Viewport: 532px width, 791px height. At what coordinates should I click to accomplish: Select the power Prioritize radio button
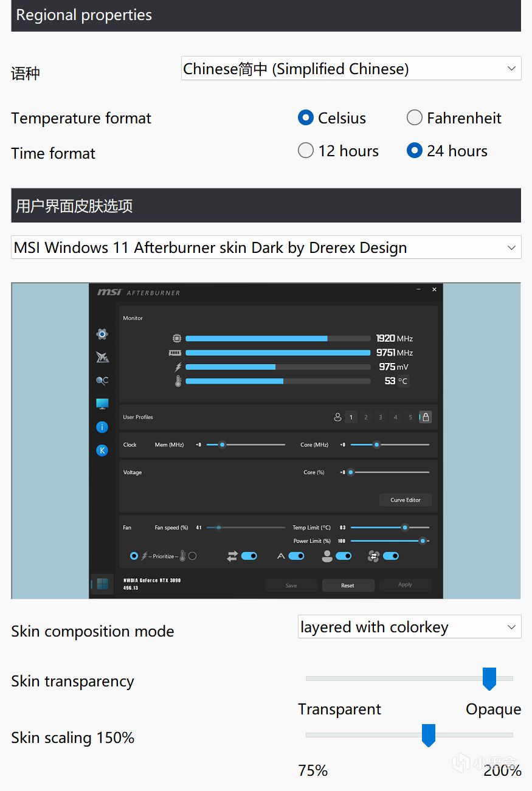click(134, 556)
